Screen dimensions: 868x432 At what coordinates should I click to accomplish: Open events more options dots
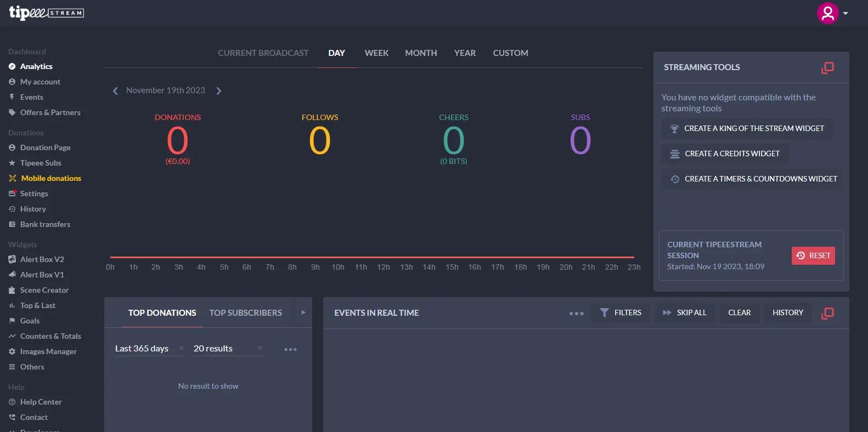pyautogui.click(x=577, y=314)
